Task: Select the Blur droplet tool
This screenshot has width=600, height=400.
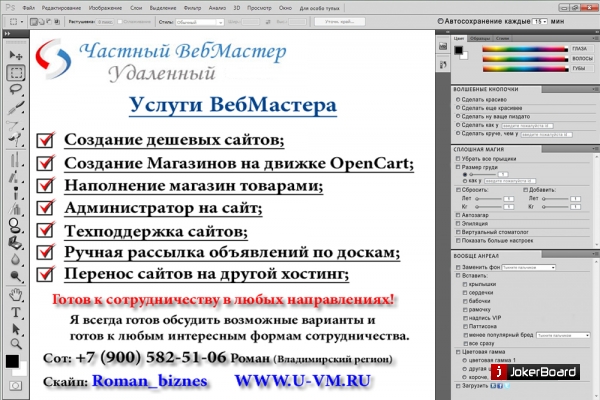Action: [15, 260]
